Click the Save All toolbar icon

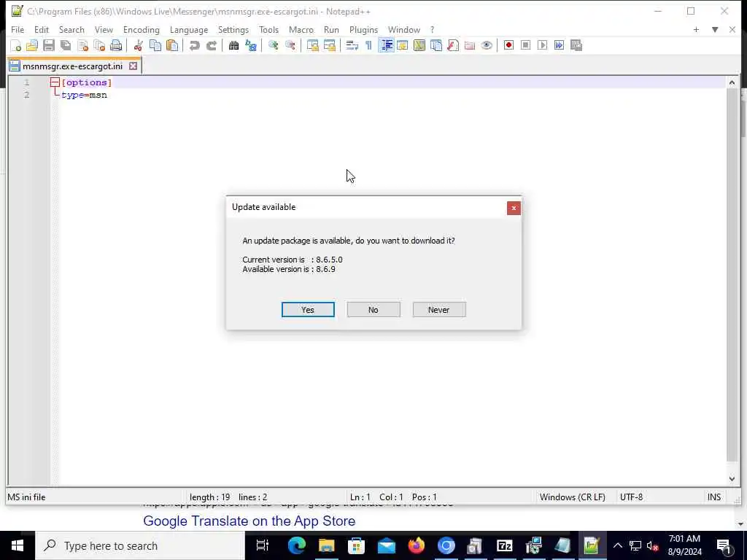pos(66,45)
